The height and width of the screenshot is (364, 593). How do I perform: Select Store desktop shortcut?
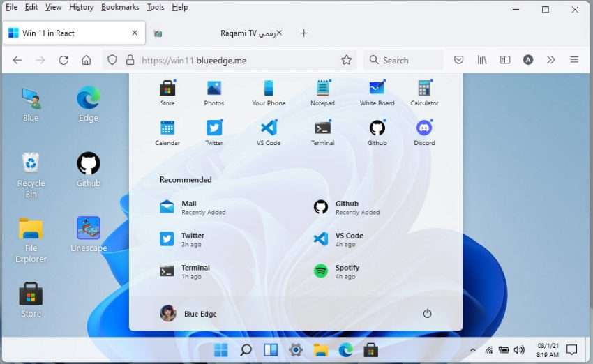[31, 300]
